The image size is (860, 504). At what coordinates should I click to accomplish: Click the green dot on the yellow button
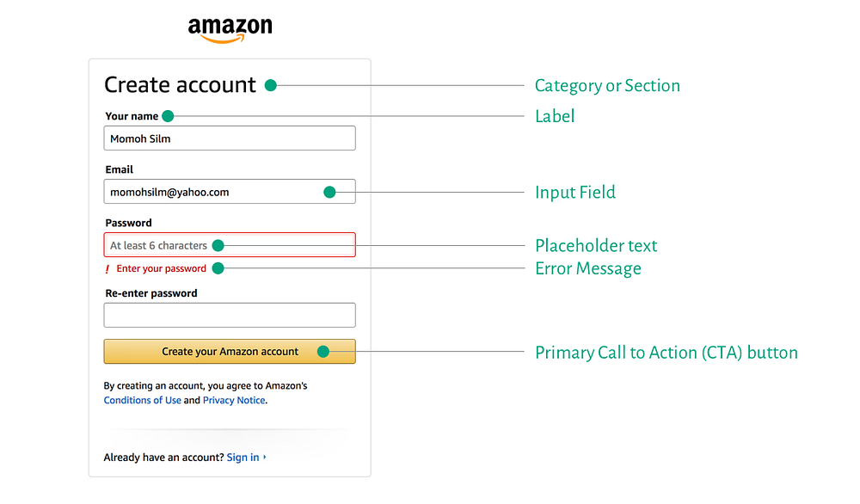click(323, 352)
